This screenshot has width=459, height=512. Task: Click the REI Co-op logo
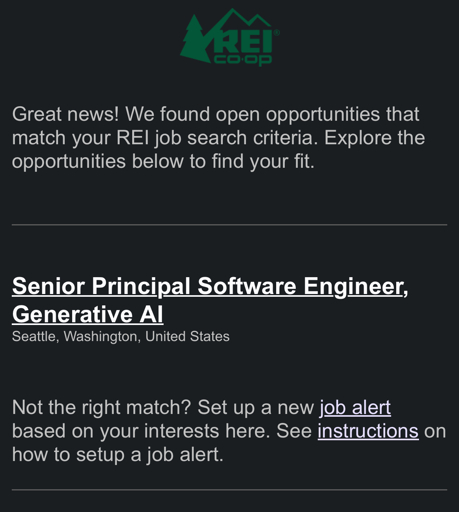(230, 37)
